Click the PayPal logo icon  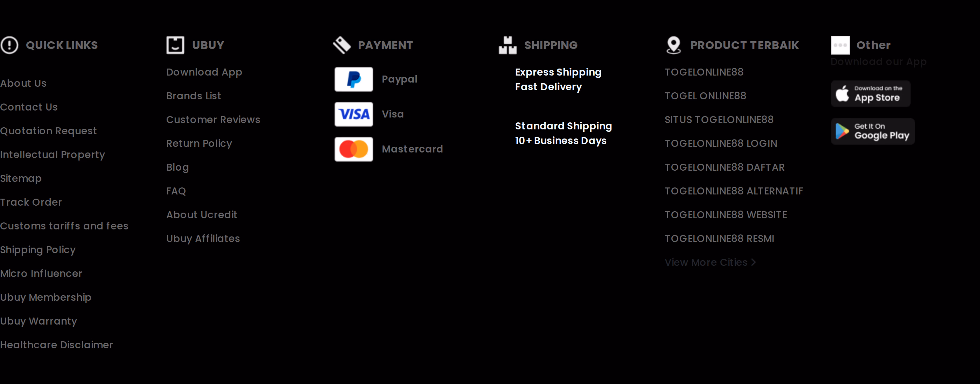pyautogui.click(x=354, y=79)
